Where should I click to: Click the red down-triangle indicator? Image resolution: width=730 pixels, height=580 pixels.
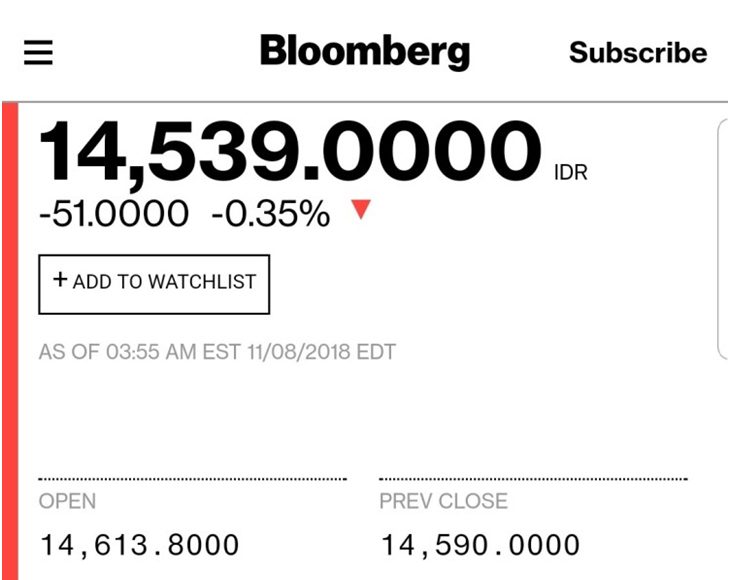pyautogui.click(x=361, y=209)
